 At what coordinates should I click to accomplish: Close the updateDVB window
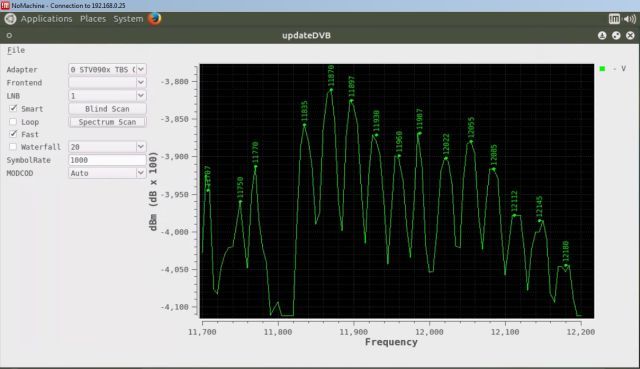coord(630,36)
